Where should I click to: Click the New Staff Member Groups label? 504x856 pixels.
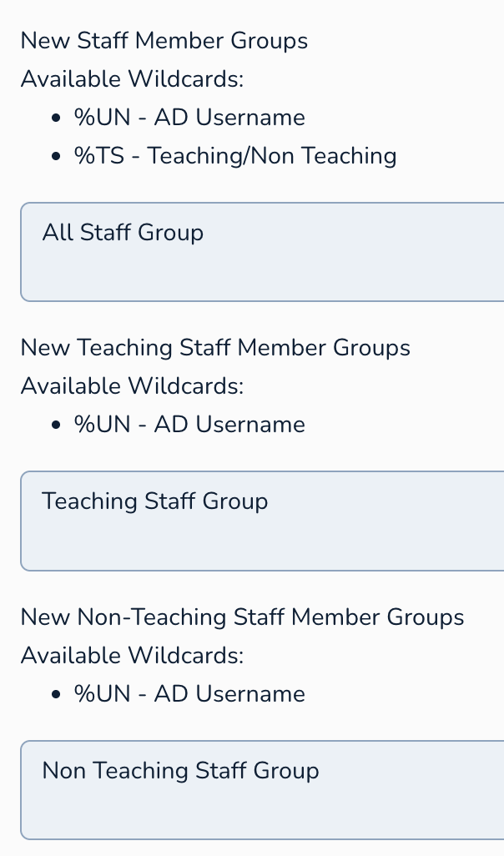(x=164, y=40)
